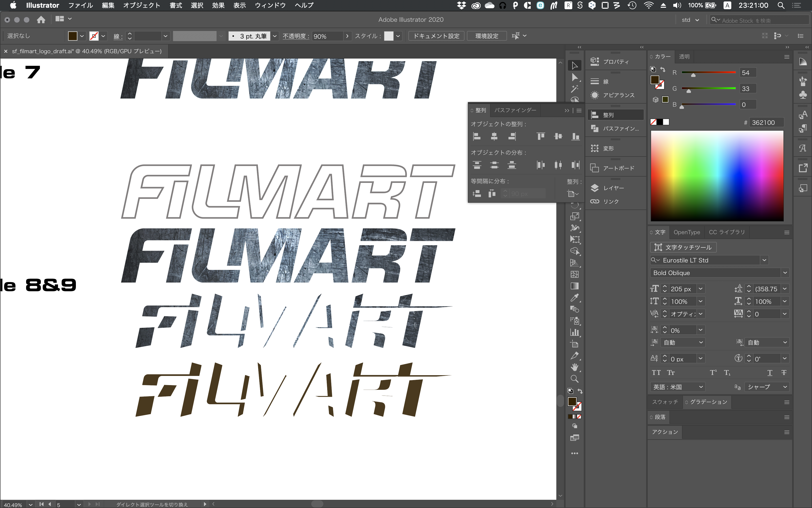Switch toolbar drawing mode

click(x=574, y=426)
